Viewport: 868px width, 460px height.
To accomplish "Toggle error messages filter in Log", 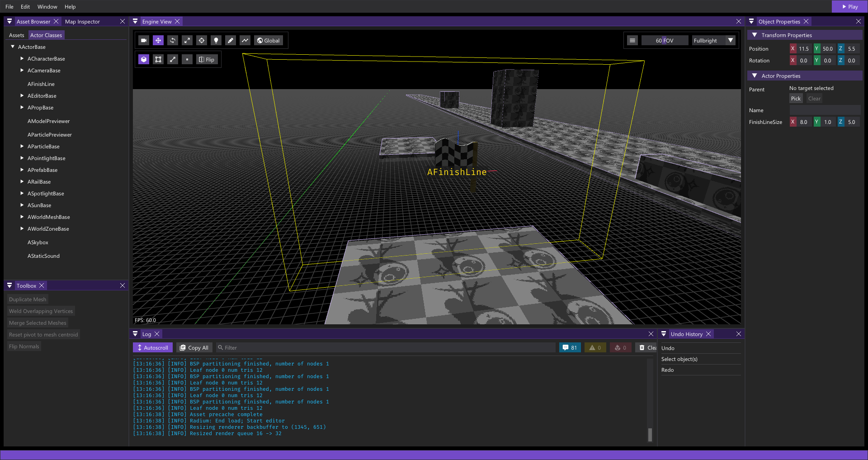I will [x=620, y=348].
